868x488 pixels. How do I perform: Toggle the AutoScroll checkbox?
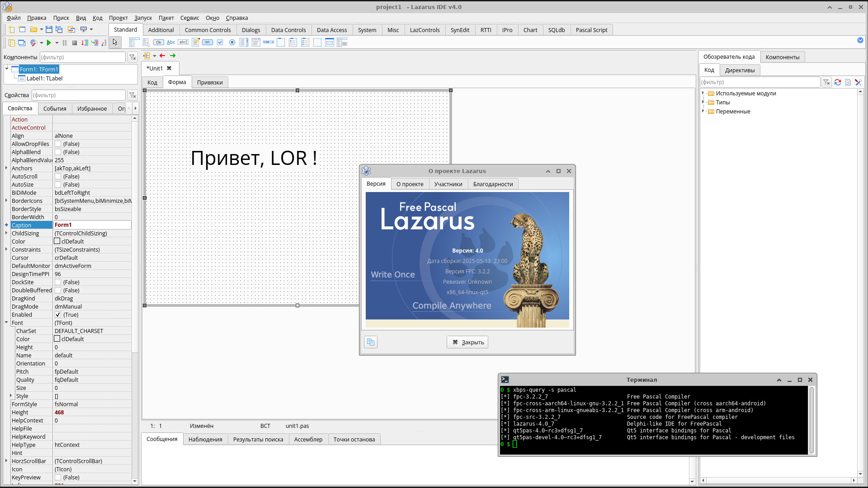pyautogui.click(x=58, y=177)
